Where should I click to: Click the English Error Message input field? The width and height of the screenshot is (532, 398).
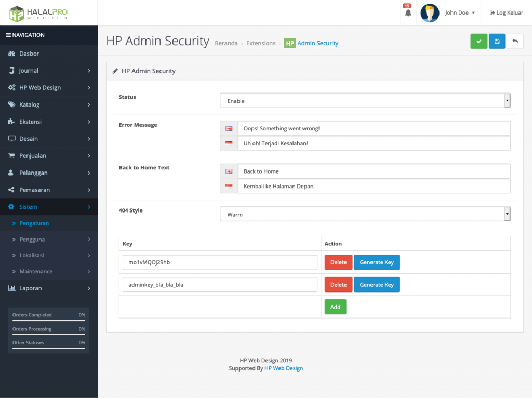click(374, 128)
